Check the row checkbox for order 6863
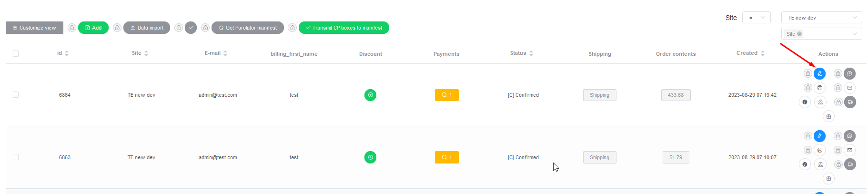Image resolution: width=868 pixels, height=194 pixels. pos(16,157)
